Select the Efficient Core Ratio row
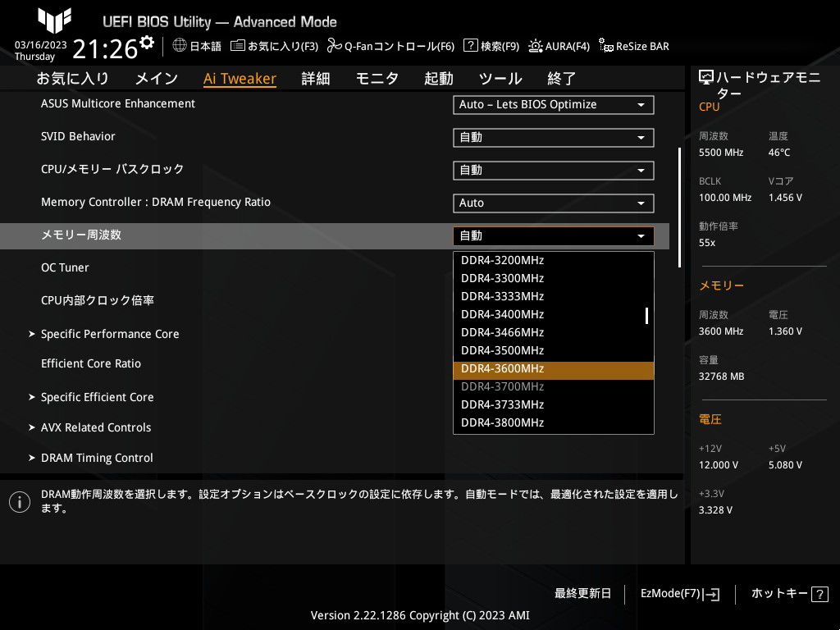This screenshot has width=840, height=630. tap(335, 363)
